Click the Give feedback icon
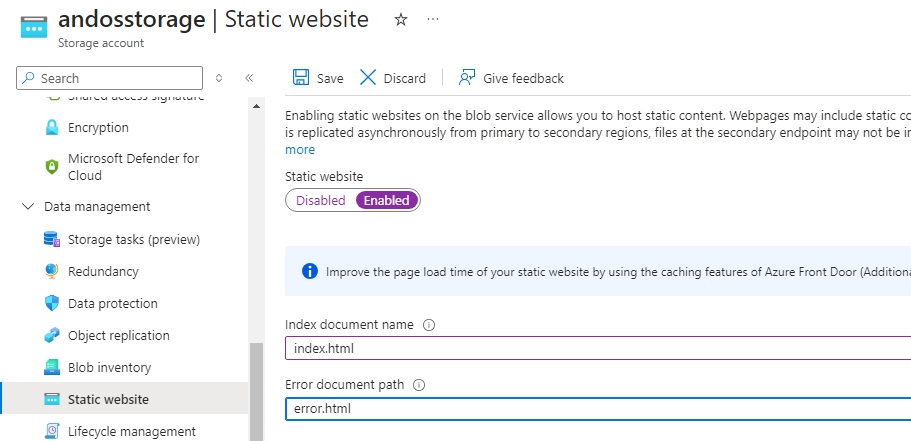The height and width of the screenshot is (441, 911). click(467, 78)
